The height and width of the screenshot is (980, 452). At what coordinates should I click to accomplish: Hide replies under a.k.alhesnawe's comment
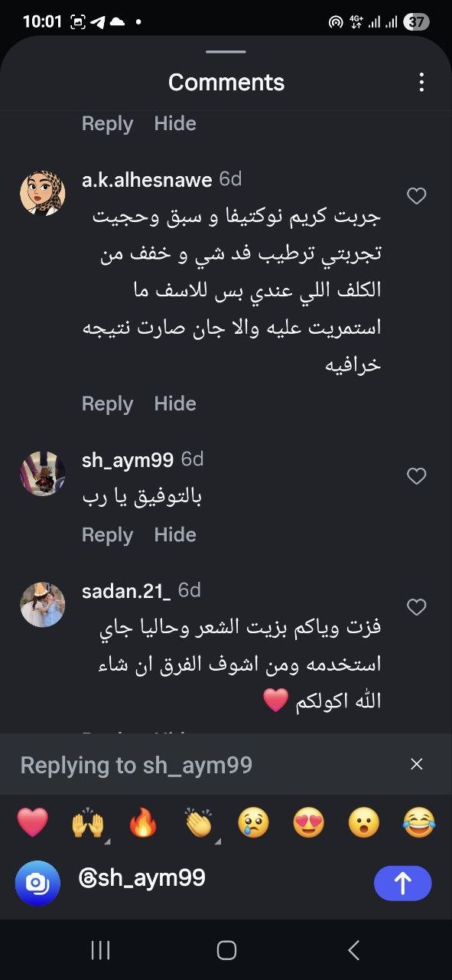175,403
